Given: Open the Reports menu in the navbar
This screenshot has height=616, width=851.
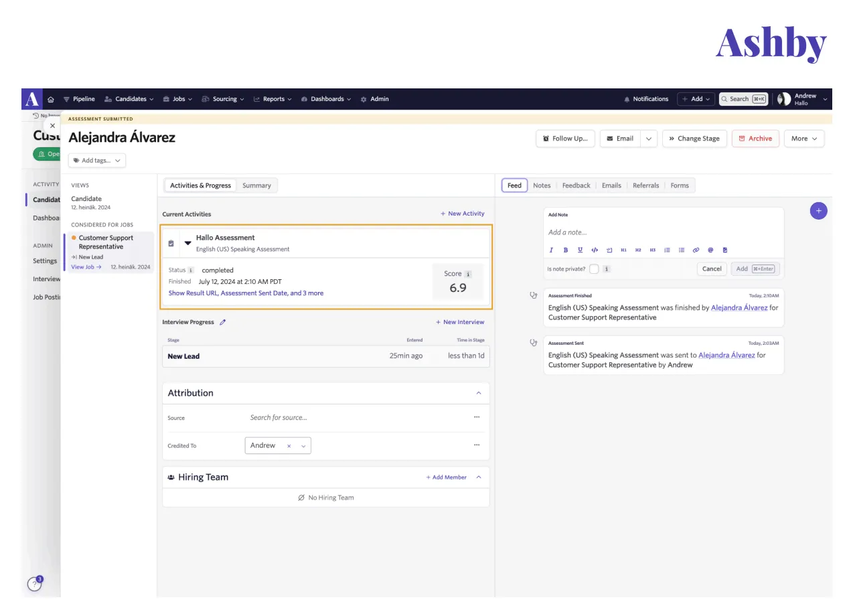Looking at the screenshot, I should [273, 99].
